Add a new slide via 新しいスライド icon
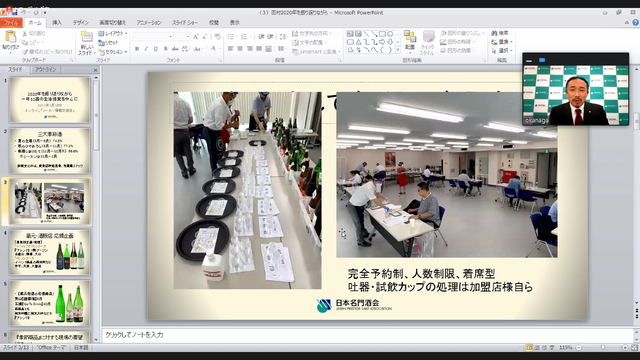This screenshot has height=360, width=640. (x=86, y=37)
